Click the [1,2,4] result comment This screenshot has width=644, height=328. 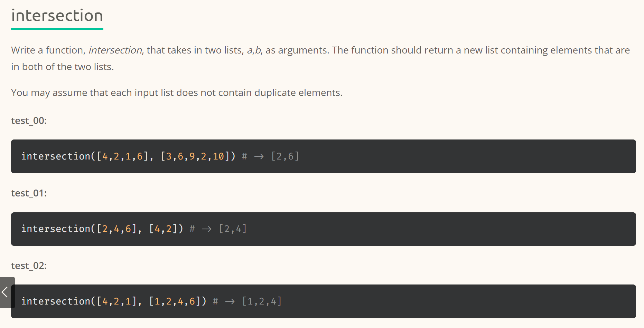(262, 301)
